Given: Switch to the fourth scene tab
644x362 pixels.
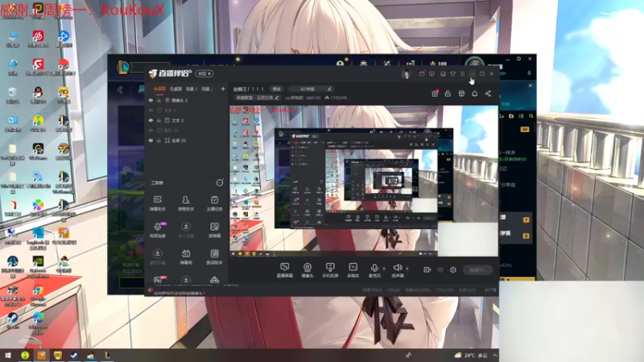Looking at the screenshot, I should (207, 88).
